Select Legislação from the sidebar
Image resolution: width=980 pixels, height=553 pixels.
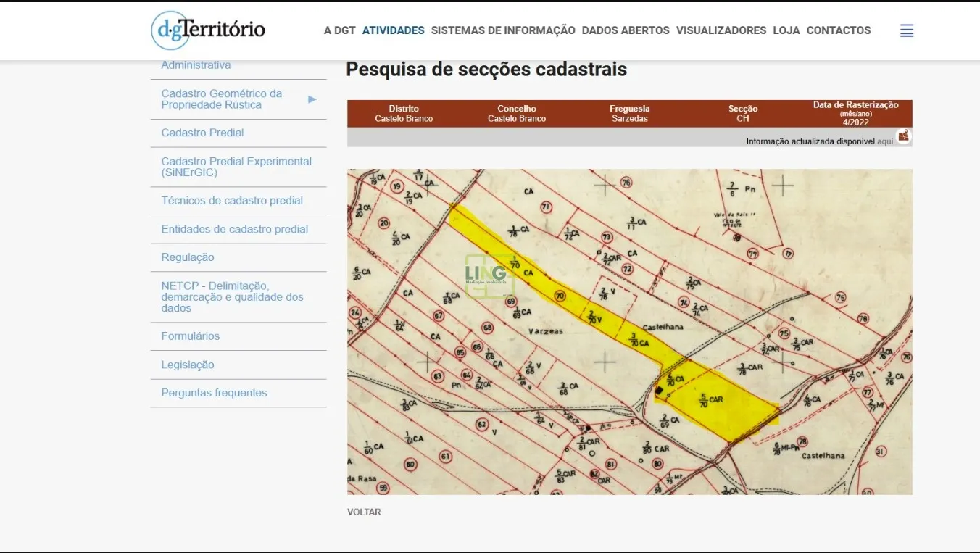coord(188,365)
